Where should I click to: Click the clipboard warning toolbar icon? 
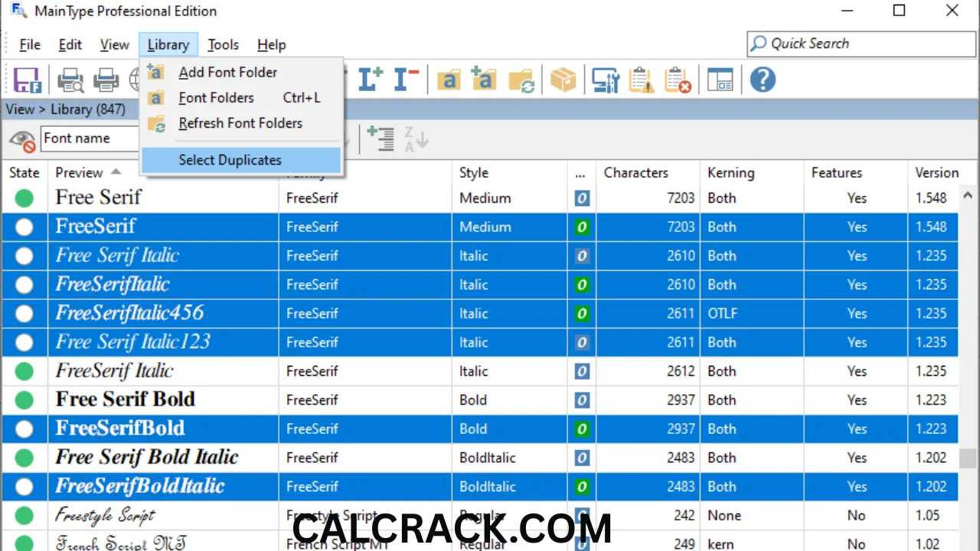[x=641, y=80]
